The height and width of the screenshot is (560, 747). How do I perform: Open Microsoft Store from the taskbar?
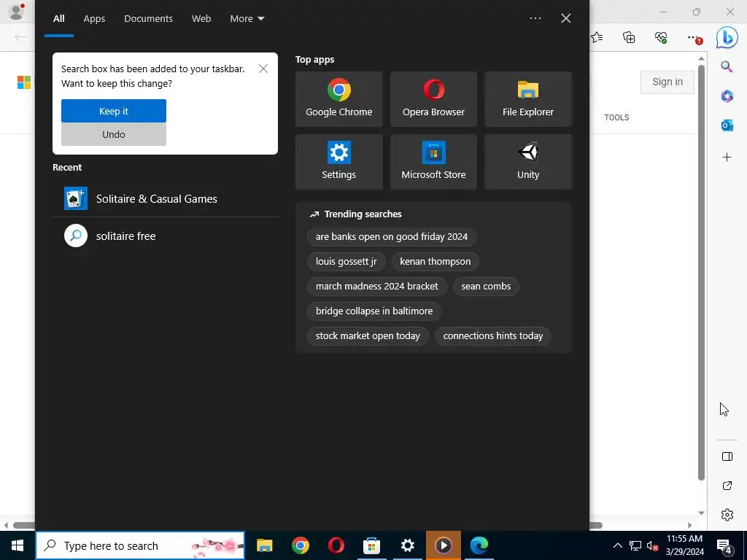[x=371, y=545]
